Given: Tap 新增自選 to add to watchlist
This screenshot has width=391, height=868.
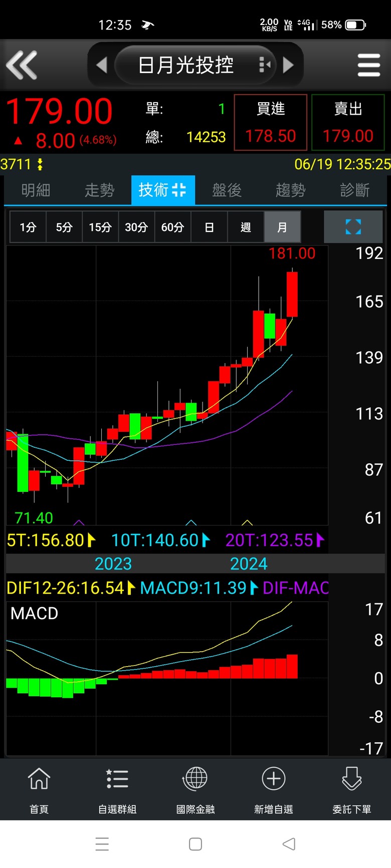Looking at the screenshot, I should click(x=274, y=789).
